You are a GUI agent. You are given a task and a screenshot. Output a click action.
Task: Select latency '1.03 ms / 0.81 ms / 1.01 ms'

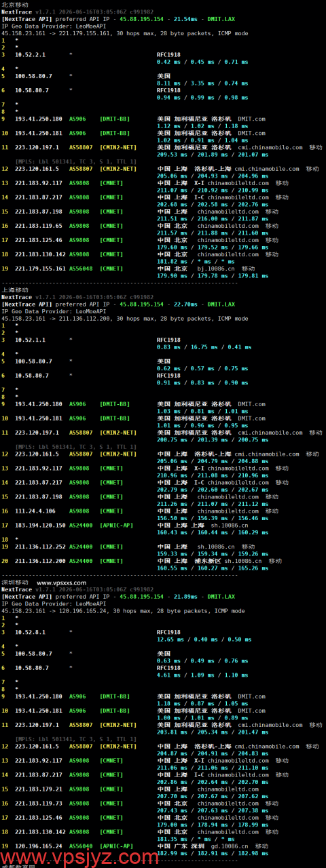point(202,410)
